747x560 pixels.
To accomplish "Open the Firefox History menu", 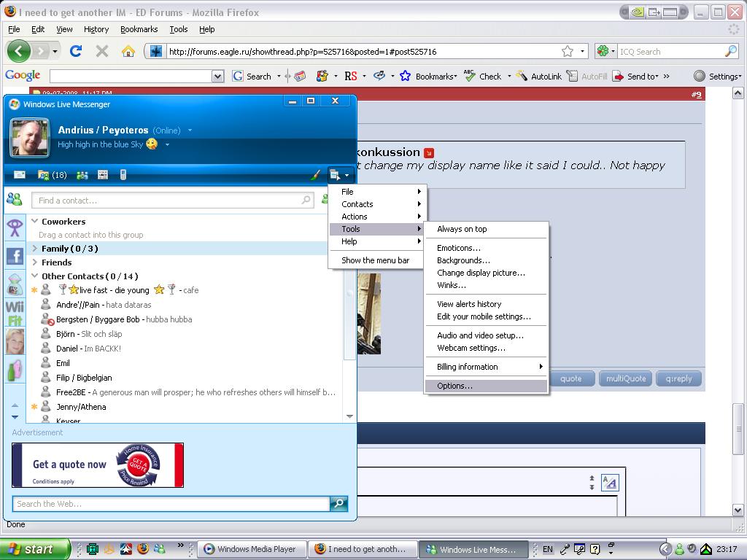I will pos(96,29).
